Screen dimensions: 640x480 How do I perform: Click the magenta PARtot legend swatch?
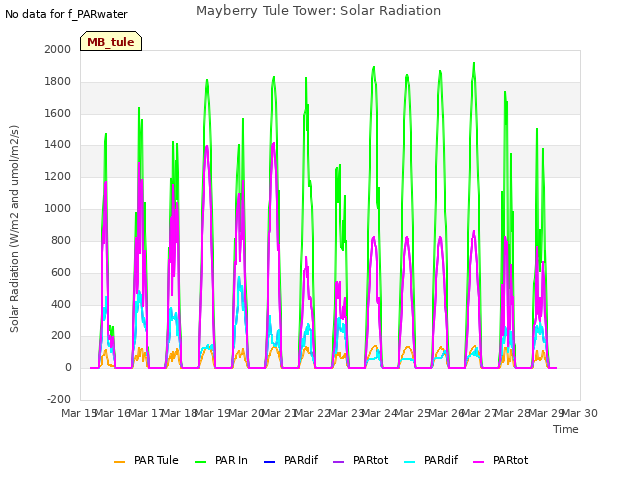pos(478,462)
